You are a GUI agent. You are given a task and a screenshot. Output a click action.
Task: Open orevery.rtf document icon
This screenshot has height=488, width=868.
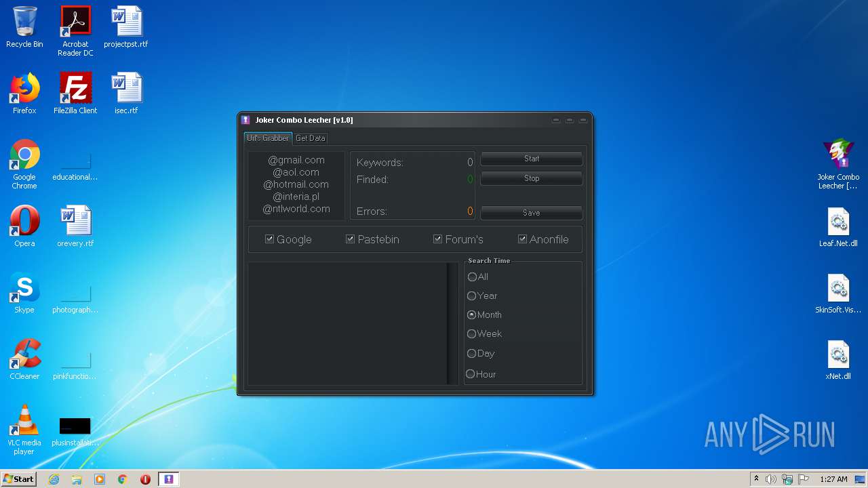coord(75,227)
